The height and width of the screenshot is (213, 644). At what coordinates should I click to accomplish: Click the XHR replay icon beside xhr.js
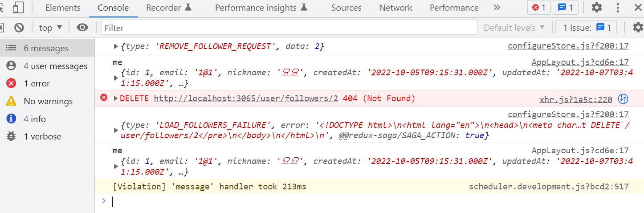[623, 99]
